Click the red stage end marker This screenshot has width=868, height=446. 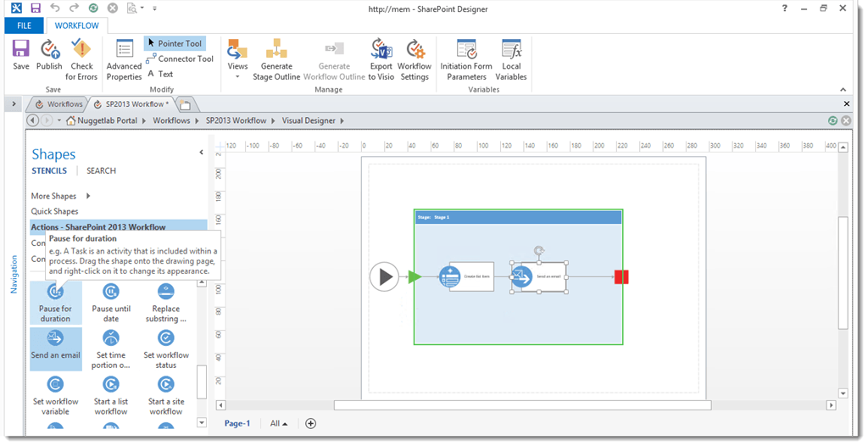(x=621, y=276)
